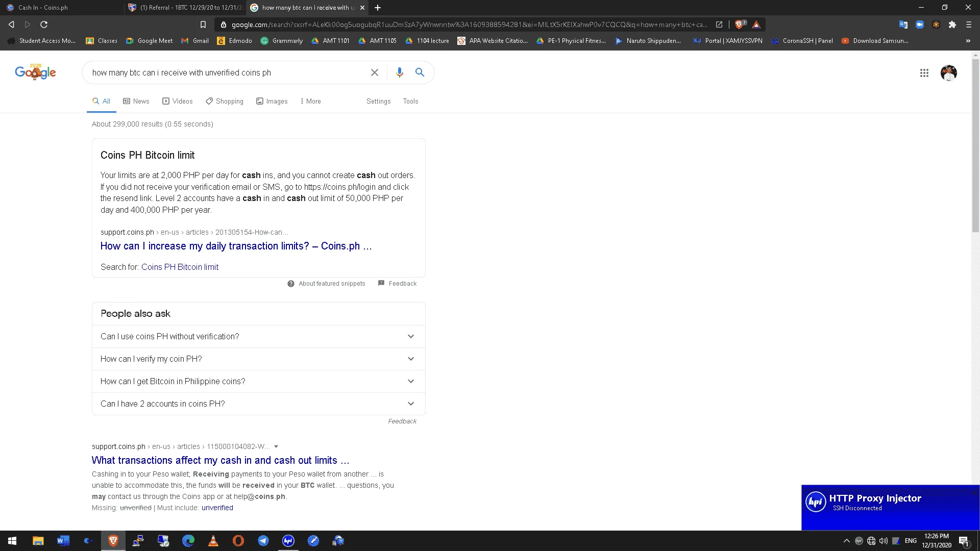Open 'What transactions affect my cash in' result
Image resolution: width=980 pixels, height=551 pixels.
click(220, 460)
